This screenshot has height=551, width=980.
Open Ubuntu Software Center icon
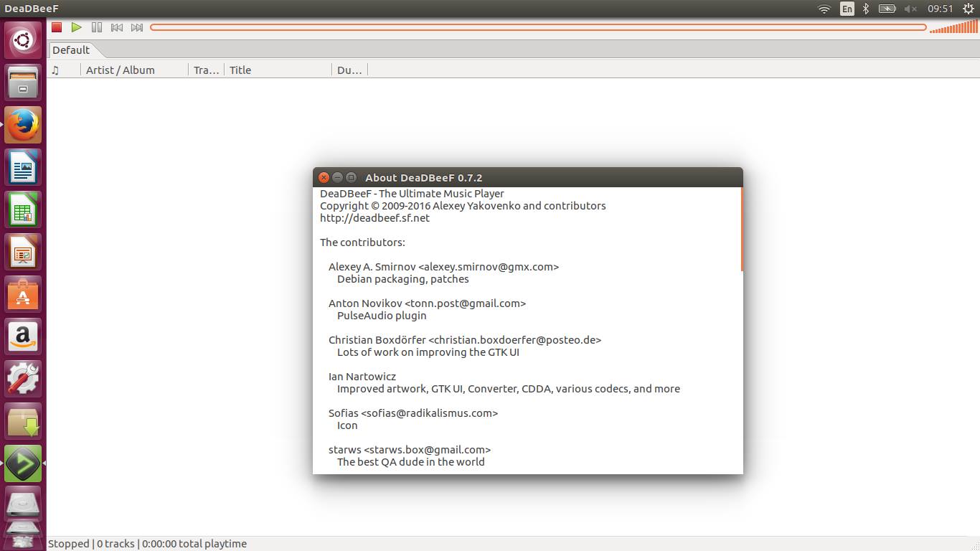(x=23, y=294)
